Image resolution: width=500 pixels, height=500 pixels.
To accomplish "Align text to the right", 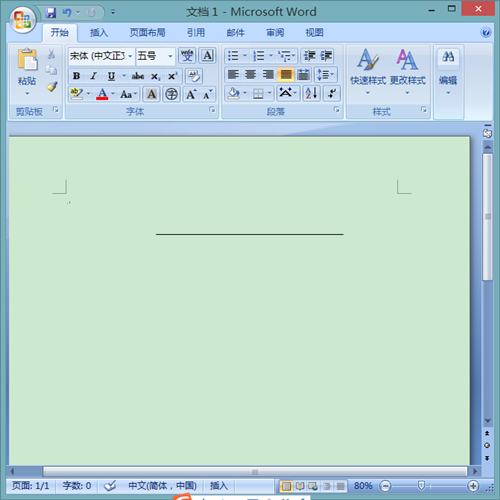I will [x=268, y=75].
